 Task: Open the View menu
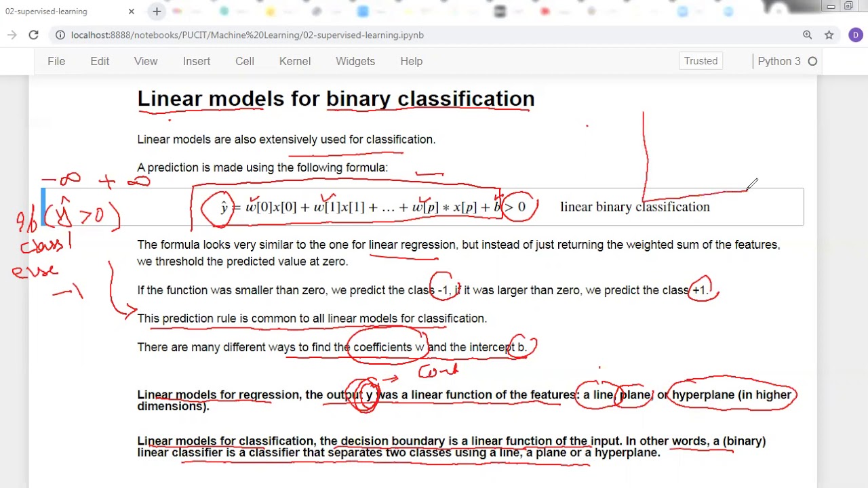pos(146,61)
